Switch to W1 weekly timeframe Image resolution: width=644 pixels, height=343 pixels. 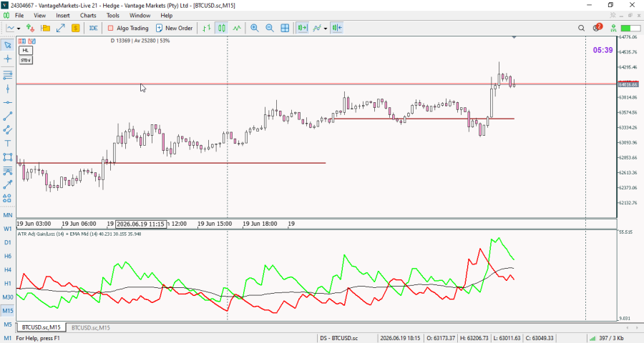point(8,229)
